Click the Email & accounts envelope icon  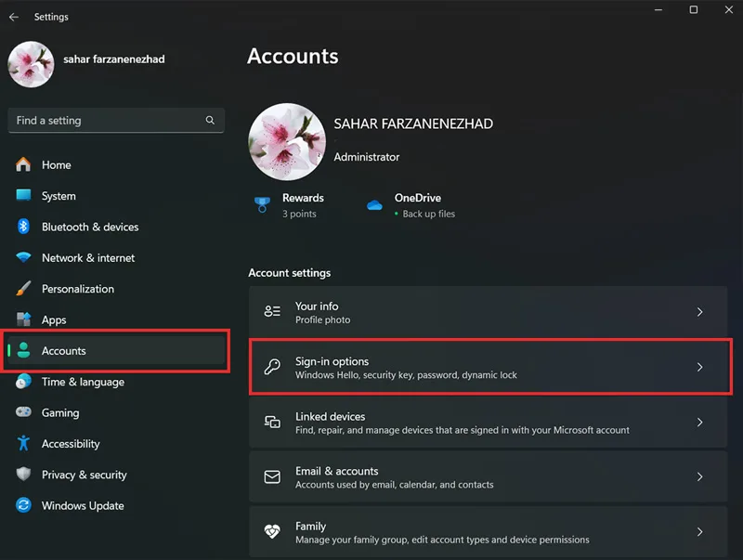272,476
